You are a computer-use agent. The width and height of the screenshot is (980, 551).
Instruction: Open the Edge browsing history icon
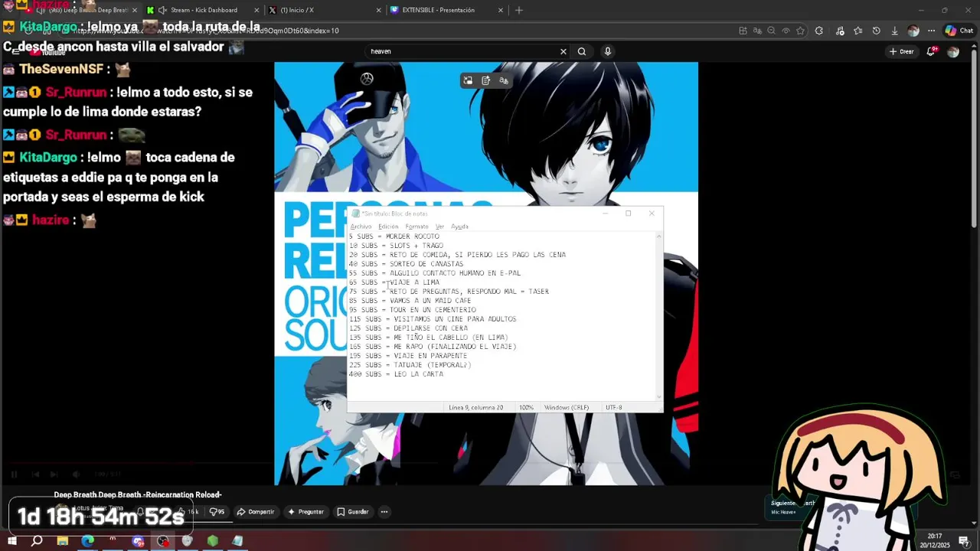(x=876, y=31)
